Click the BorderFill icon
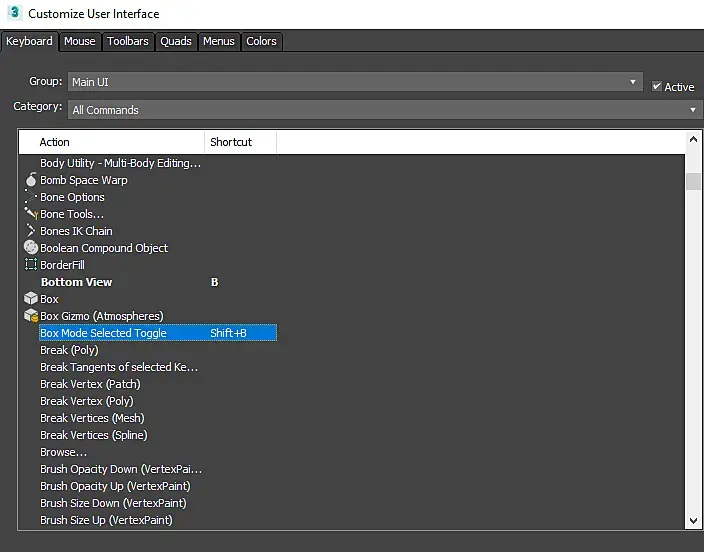This screenshot has width=704, height=552. [31, 265]
